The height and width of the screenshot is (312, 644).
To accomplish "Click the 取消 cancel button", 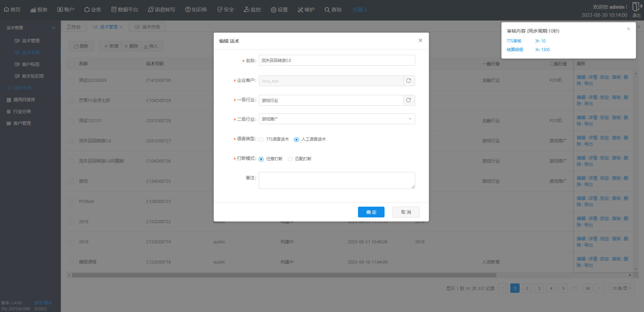I will [406, 212].
